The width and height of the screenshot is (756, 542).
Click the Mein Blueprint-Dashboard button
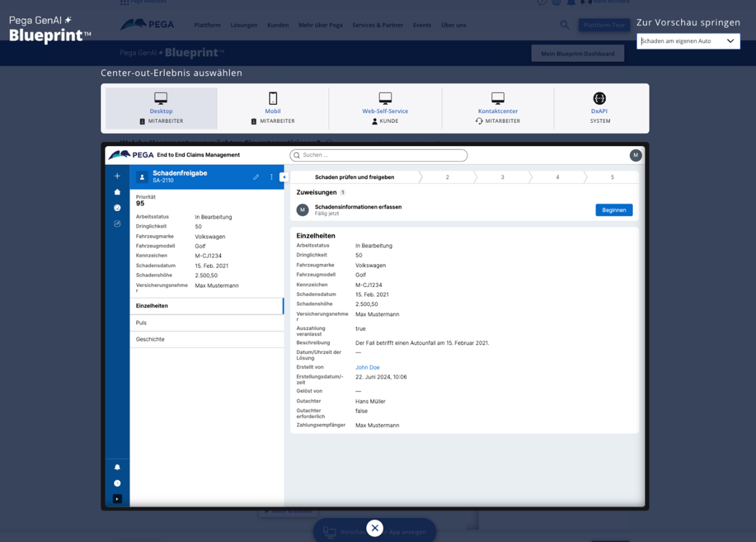577,53
